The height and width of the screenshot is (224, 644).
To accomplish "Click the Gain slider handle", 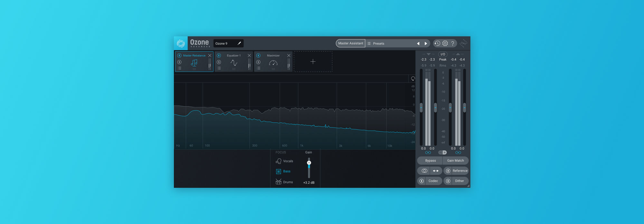I will click(x=309, y=163).
